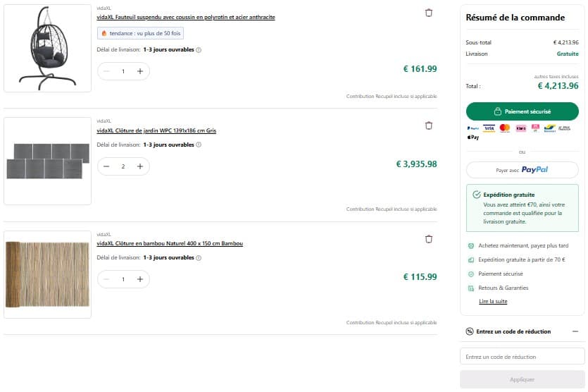Click the Retours & Garanties icon

(x=471, y=288)
